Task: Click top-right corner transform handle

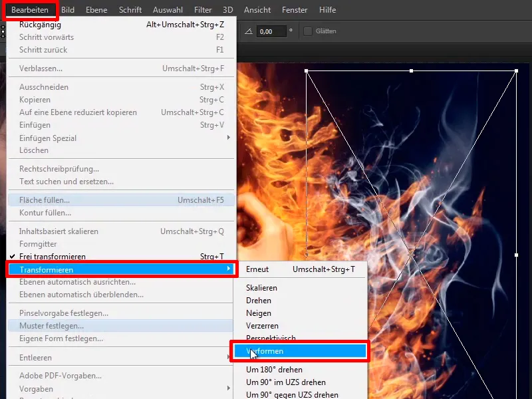Action: [x=517, y=71]
